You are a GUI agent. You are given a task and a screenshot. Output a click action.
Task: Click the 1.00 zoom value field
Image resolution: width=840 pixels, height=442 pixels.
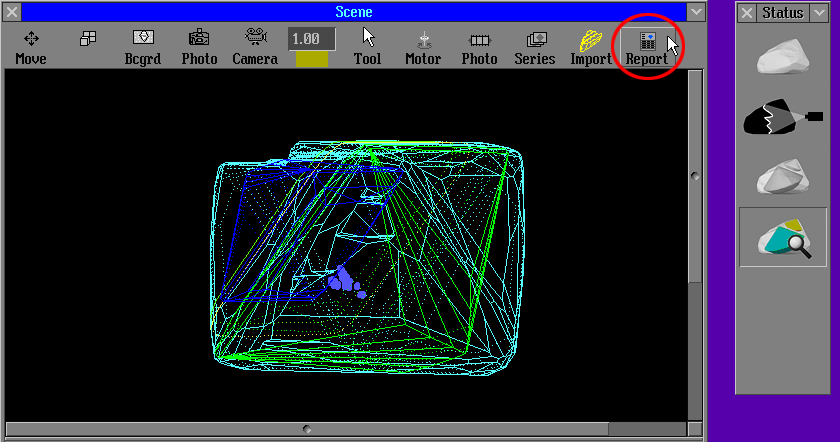point(311,38)
